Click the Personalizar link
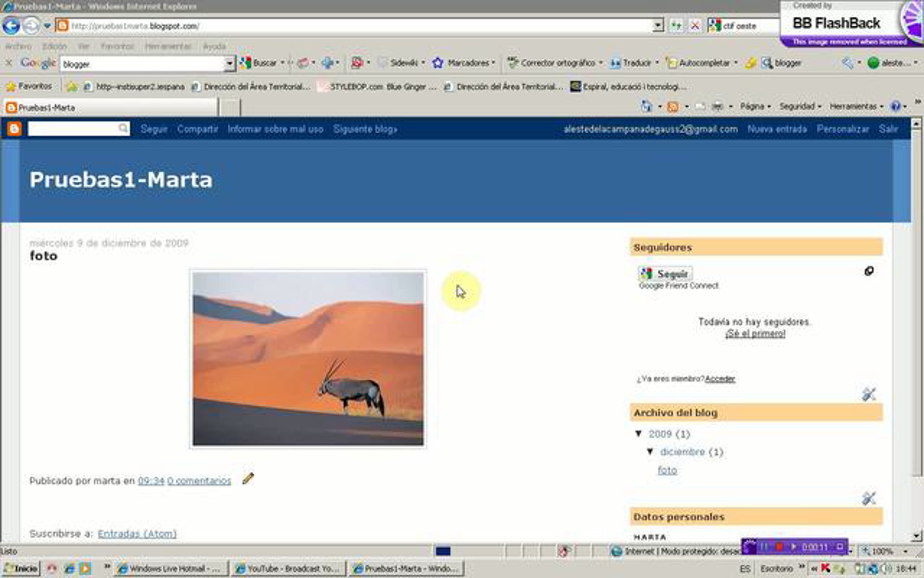Image resolution: width=924 pixels, height=578 pixels. [843, 129]
